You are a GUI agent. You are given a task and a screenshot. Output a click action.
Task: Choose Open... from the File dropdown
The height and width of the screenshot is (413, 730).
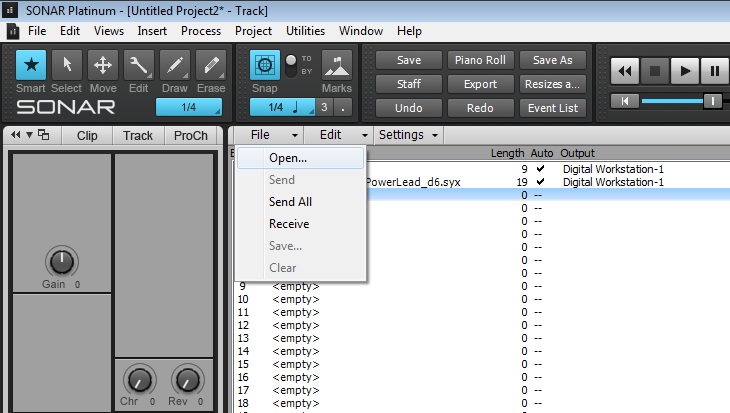coord(300,158)
